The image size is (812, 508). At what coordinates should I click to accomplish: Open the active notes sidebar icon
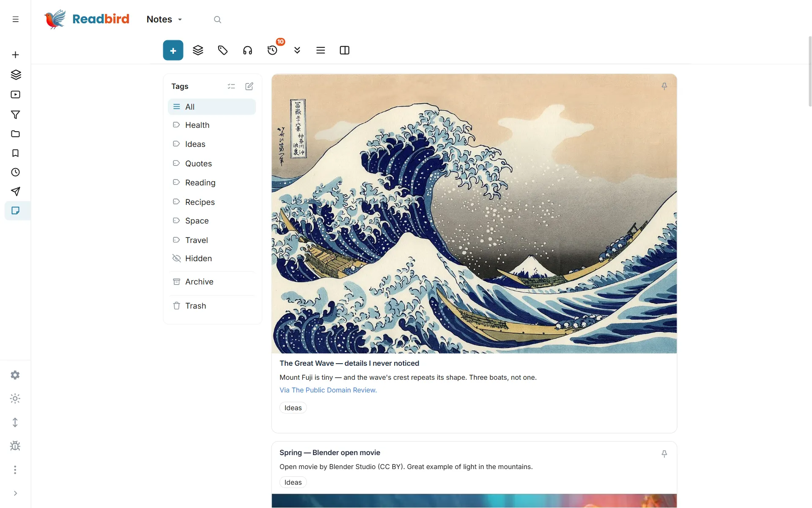tap(16, 211)
